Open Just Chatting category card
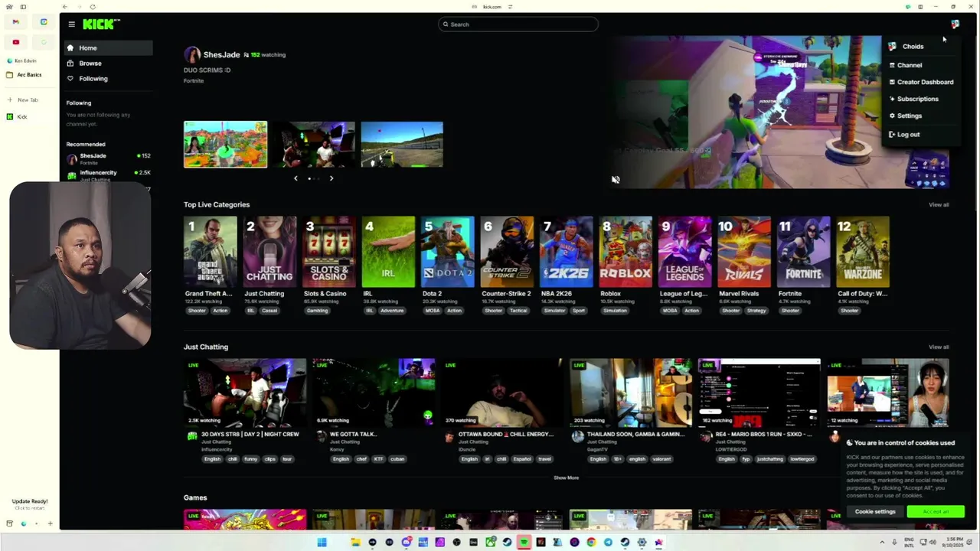The width and height of the screenshot is (980, 551). (x=269, y=252)
